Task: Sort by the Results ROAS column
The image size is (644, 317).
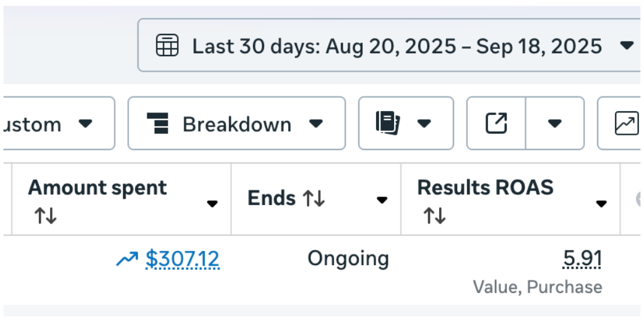Action: click(x=435, y=216)
